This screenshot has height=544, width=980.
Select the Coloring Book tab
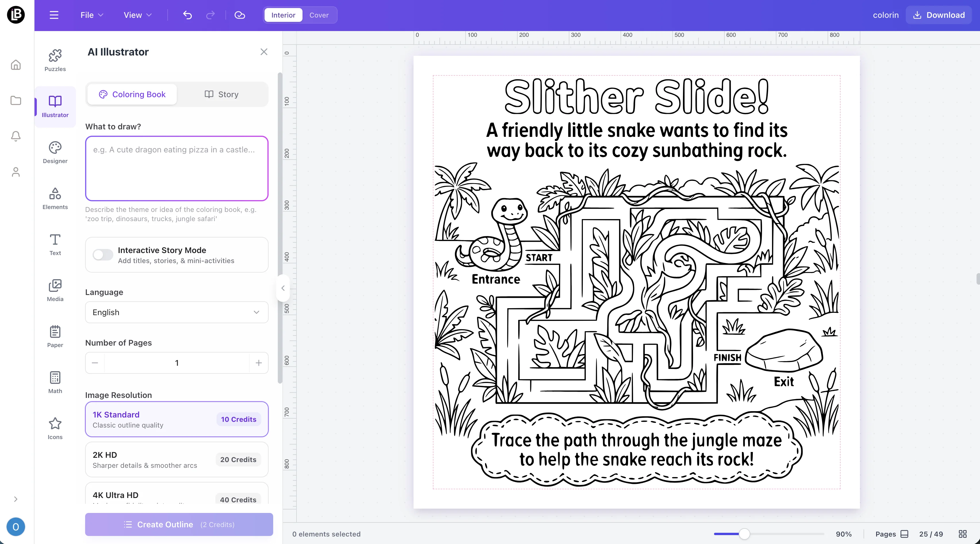click(x=132, y=94)
